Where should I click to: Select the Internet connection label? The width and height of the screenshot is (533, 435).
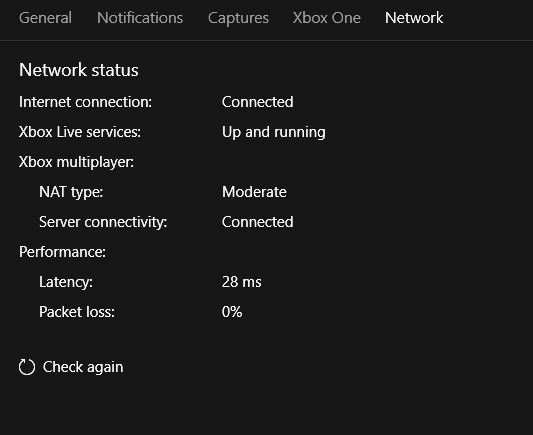point(85,102)
